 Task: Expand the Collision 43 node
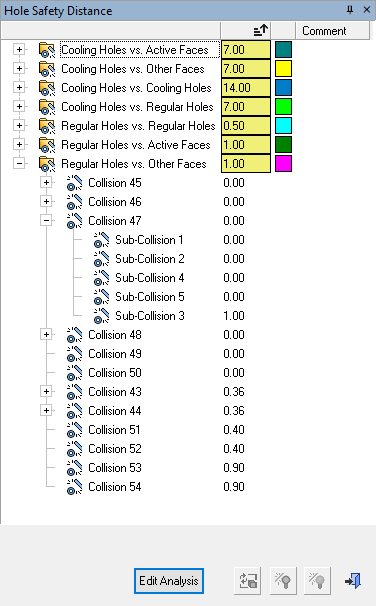(46, 392)
